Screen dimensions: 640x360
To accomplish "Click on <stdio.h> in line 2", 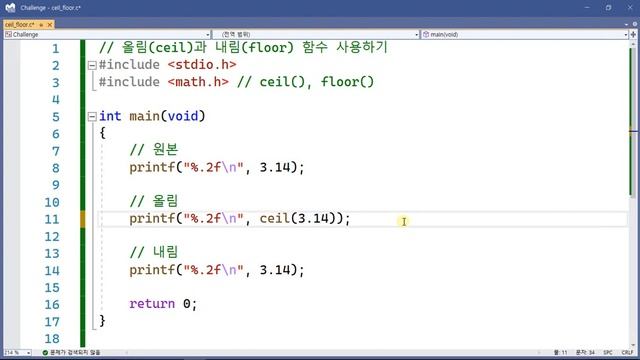I will 202,65.
